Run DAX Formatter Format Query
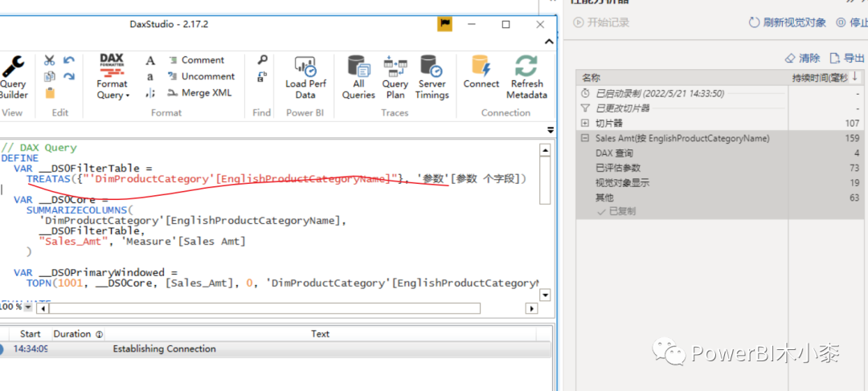 pyautogui.click(x=113, y=77)
